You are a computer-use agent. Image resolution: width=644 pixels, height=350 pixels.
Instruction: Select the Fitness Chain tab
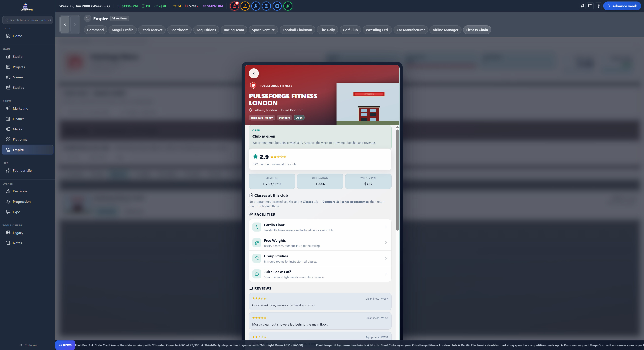pyautogui.click(x=477, y=30)
